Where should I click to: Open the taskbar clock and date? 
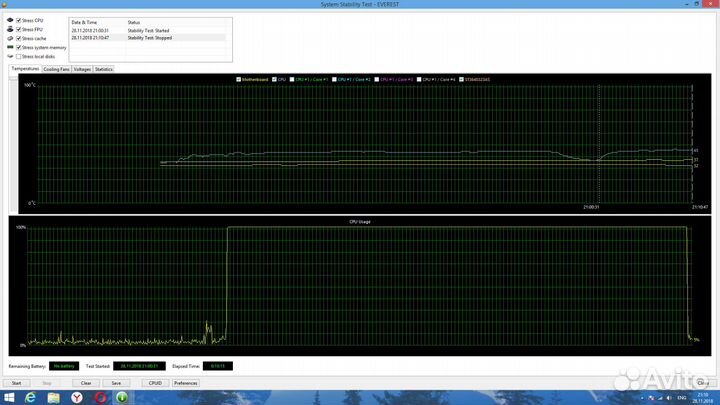(703, 398)
